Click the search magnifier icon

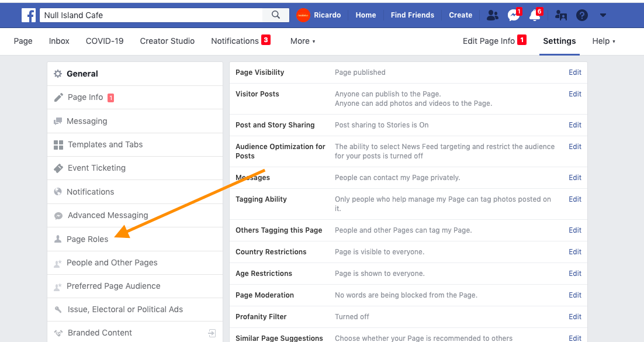pyautogui.click(x=276, y=15)
